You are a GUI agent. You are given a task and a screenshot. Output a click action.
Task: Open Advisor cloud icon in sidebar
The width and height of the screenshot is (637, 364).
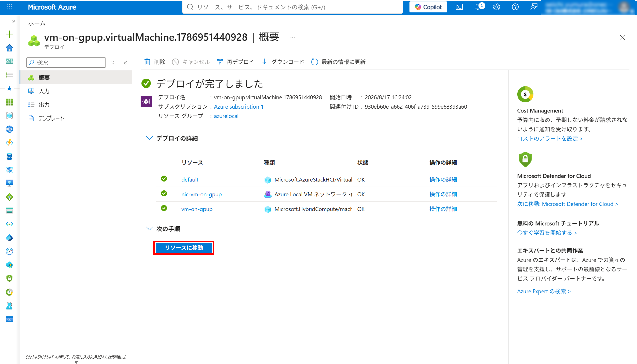point(9,265)
